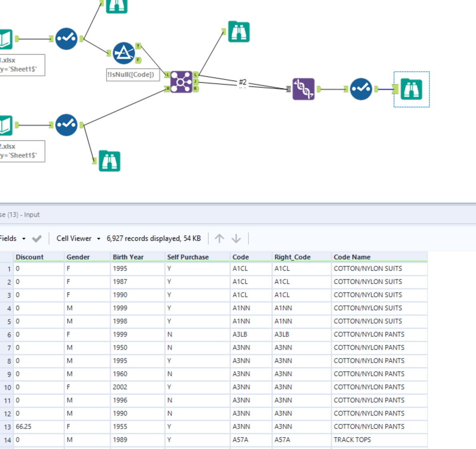476x449 pixels.
Task: Select the Browse tool below the second input
Action: 109,161
